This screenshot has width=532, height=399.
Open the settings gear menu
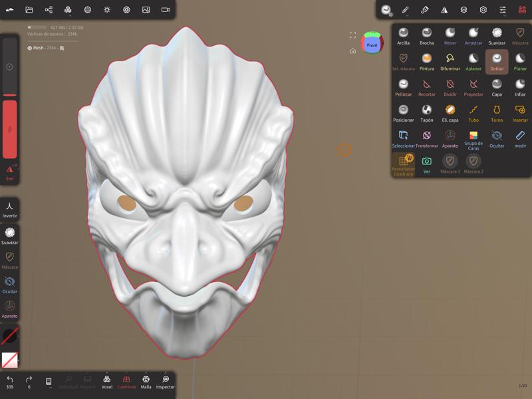(x=483, y=10)
